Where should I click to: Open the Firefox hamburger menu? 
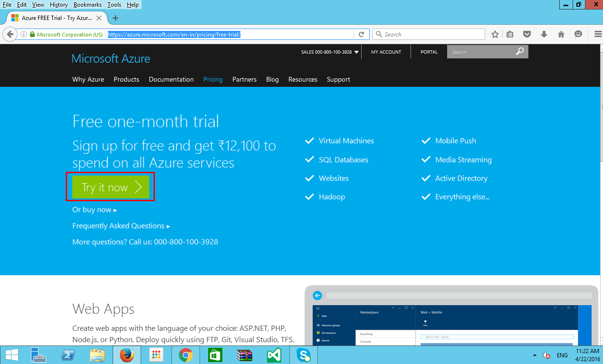point(598,34)
